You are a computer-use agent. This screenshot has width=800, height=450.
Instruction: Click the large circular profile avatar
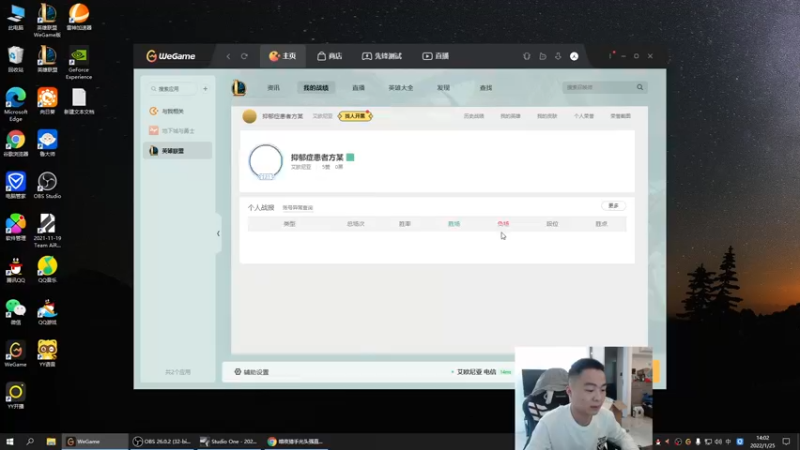pos(266,162)
